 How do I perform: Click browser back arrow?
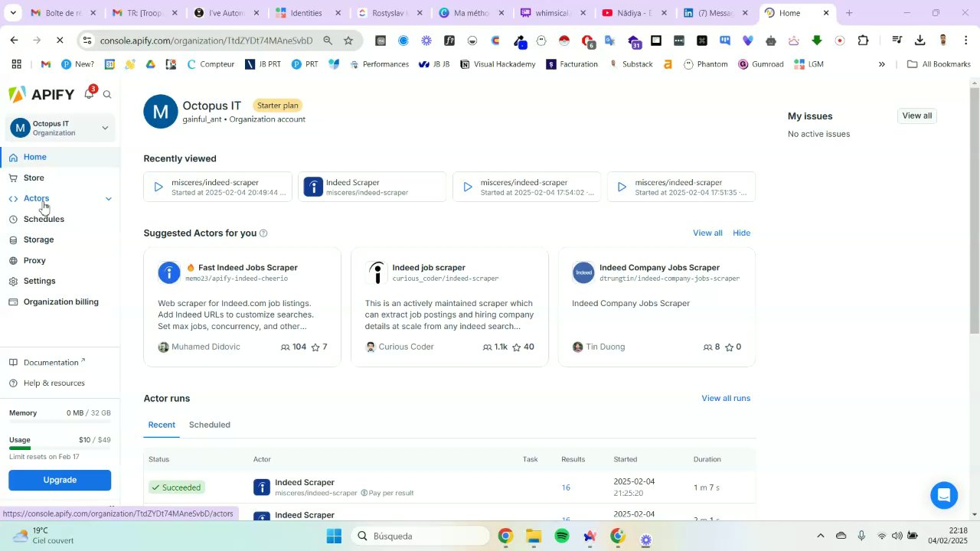(14, 41)
